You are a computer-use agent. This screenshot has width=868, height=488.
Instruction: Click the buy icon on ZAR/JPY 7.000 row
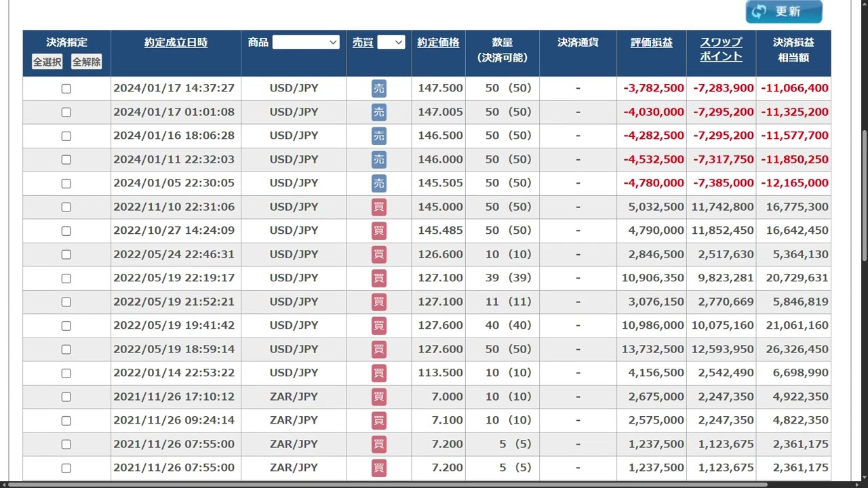click(378, 397)
